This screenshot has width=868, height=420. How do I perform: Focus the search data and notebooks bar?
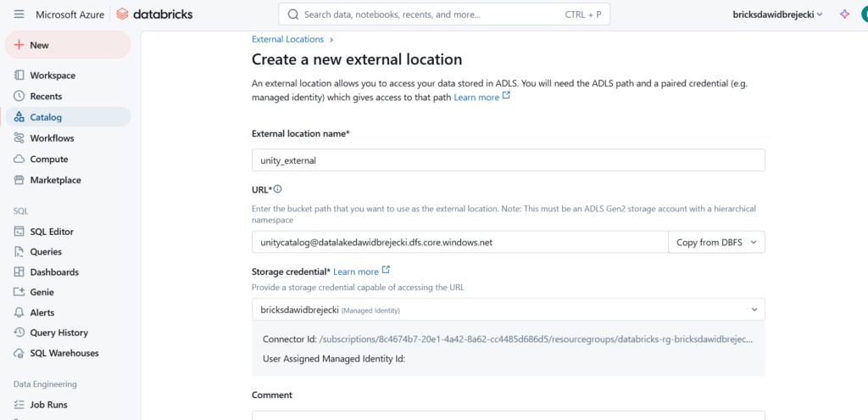point(443,14)
